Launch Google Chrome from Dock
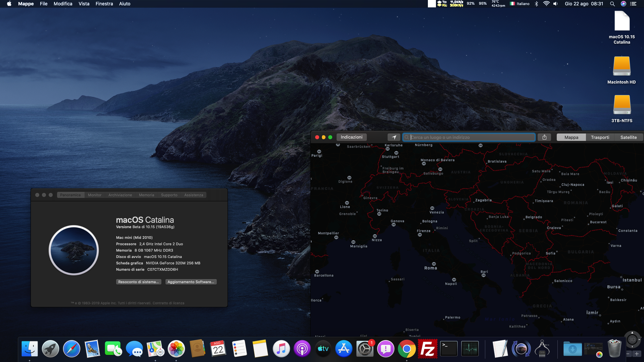This screenshot has width=644, height=362. click(407, 349)
